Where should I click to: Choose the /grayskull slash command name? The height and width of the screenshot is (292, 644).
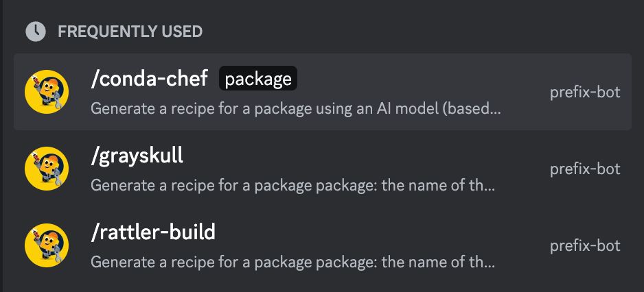pyautogui.click(x=137, y=156)
